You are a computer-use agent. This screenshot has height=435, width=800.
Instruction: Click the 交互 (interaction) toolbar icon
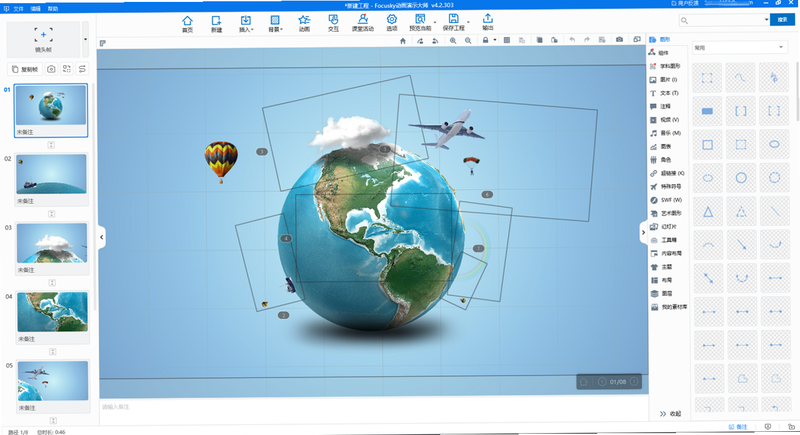pyautogui.click(x=333, y=23)
